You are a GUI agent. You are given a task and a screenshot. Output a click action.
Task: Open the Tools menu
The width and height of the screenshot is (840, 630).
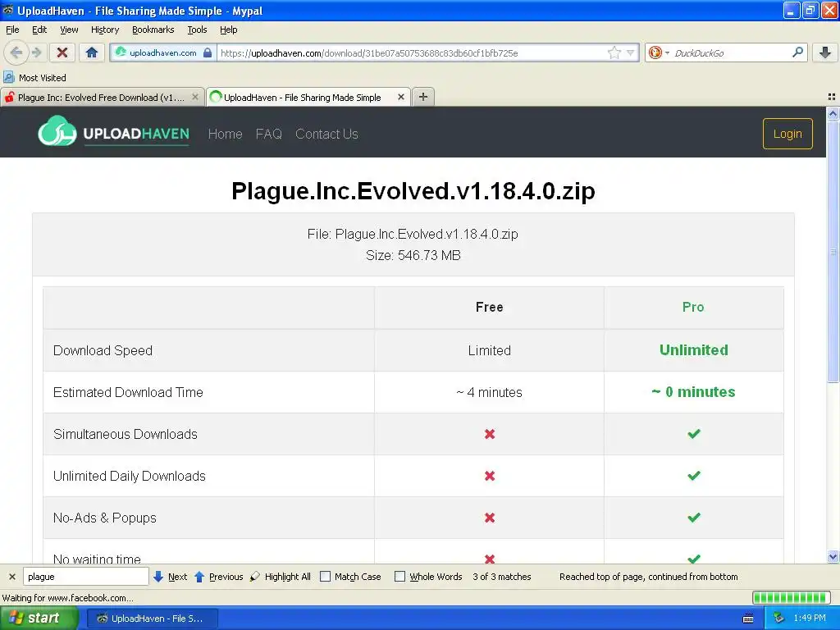197,30
